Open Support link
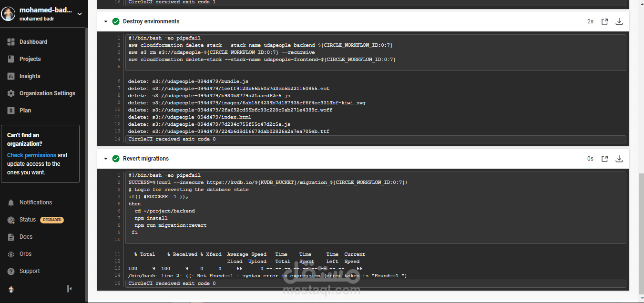Screen dimensions: 644x303 [30, 271]
